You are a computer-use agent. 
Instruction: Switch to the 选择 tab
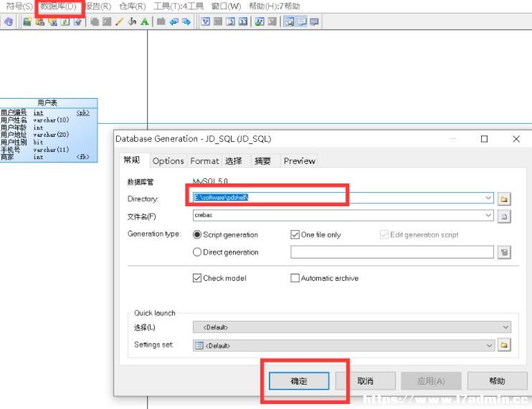(234, 161)
